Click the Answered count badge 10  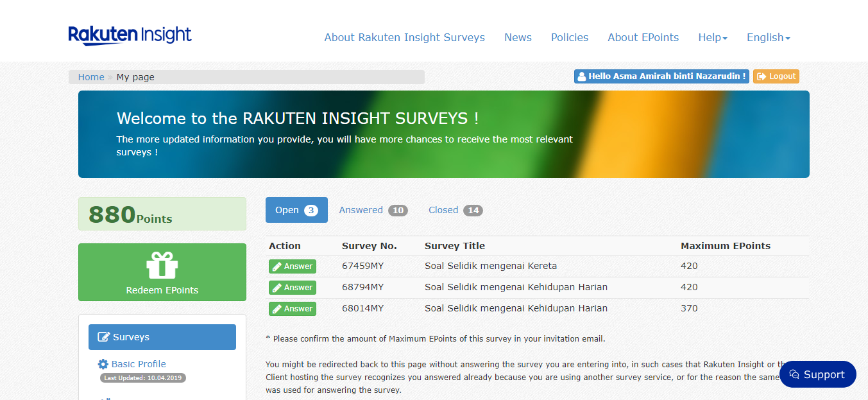coord(398,211)
